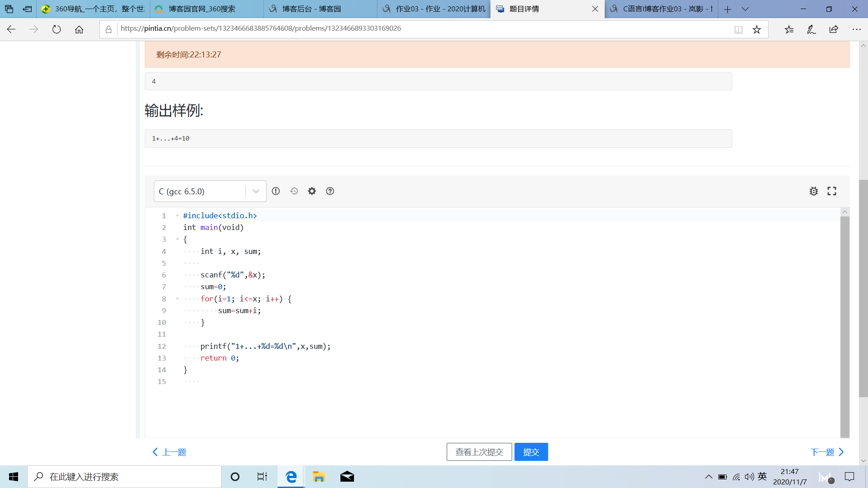Open editor settings gear icon
Image resolution: width=868 pixels, height=488 pixels.
[312, 191]
